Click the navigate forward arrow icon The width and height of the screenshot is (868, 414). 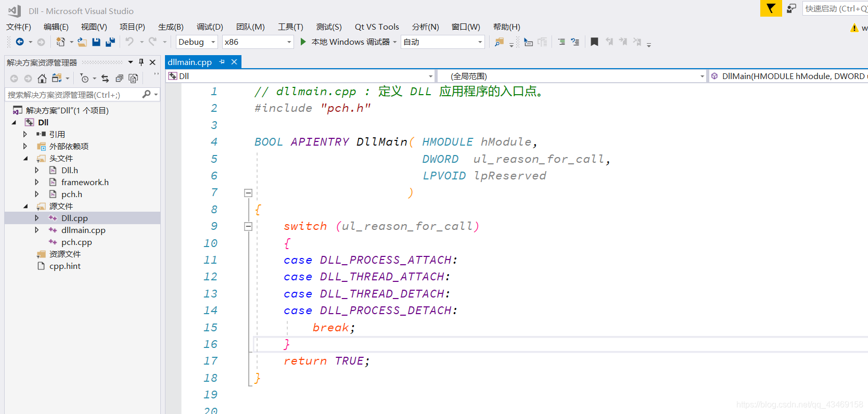(41, 42)
